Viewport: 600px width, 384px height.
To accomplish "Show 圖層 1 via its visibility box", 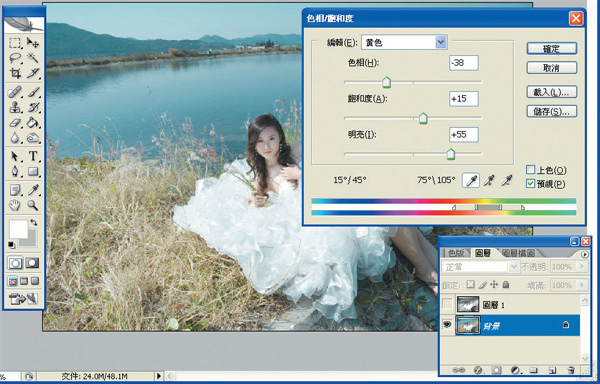I will point(447,304).
